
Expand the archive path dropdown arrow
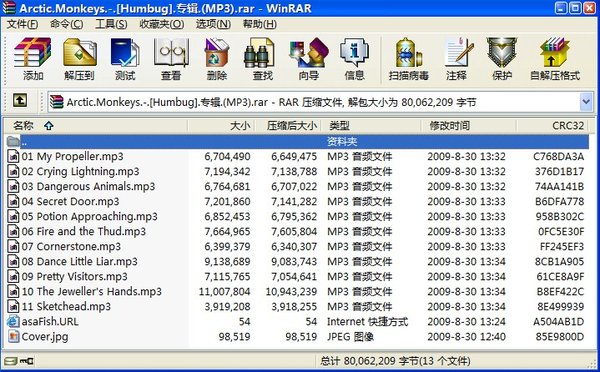(586, 102)
